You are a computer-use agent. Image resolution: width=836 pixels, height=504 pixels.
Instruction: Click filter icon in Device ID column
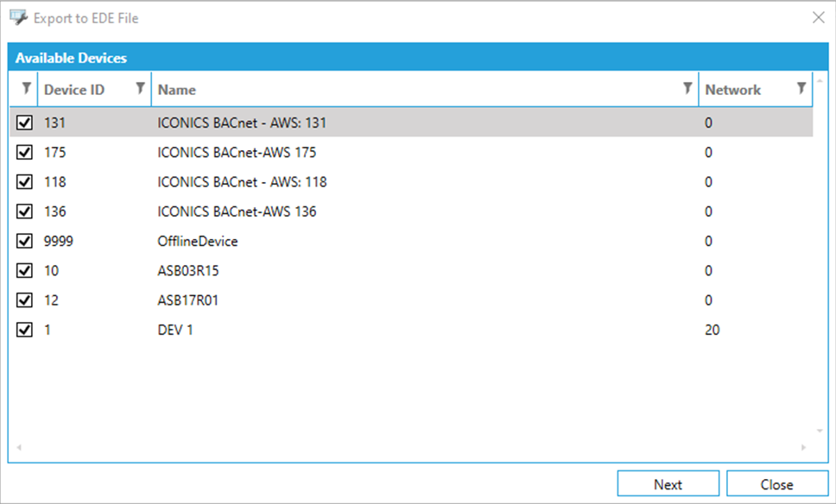[x=140, y=88]
